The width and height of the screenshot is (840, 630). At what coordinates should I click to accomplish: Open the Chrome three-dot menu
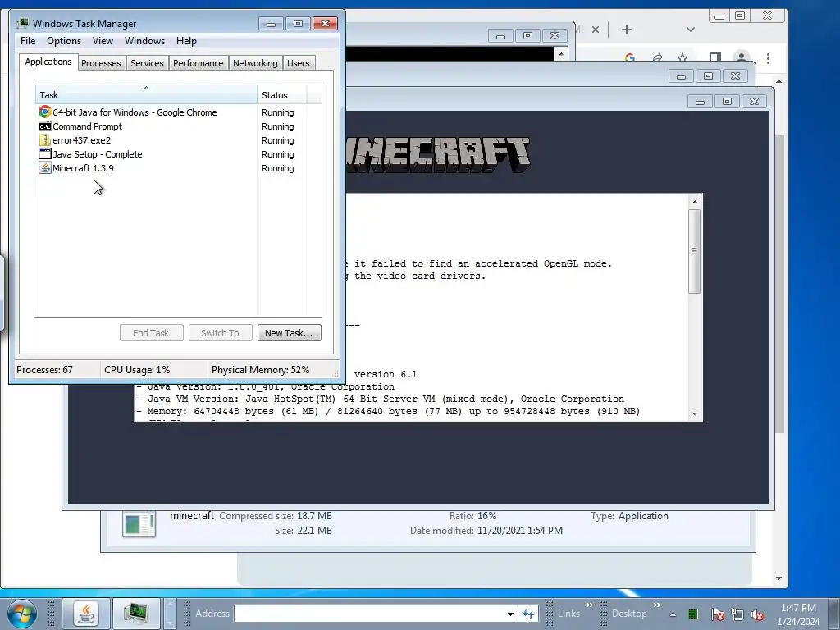[x=768, y=58]
